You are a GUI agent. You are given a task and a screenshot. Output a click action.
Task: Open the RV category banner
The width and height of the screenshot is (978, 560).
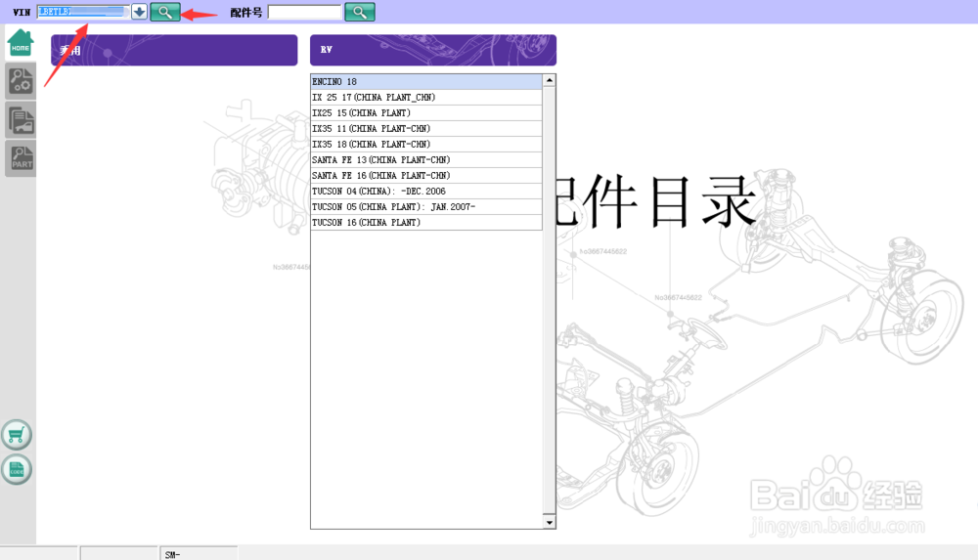(x=433, y=50)
